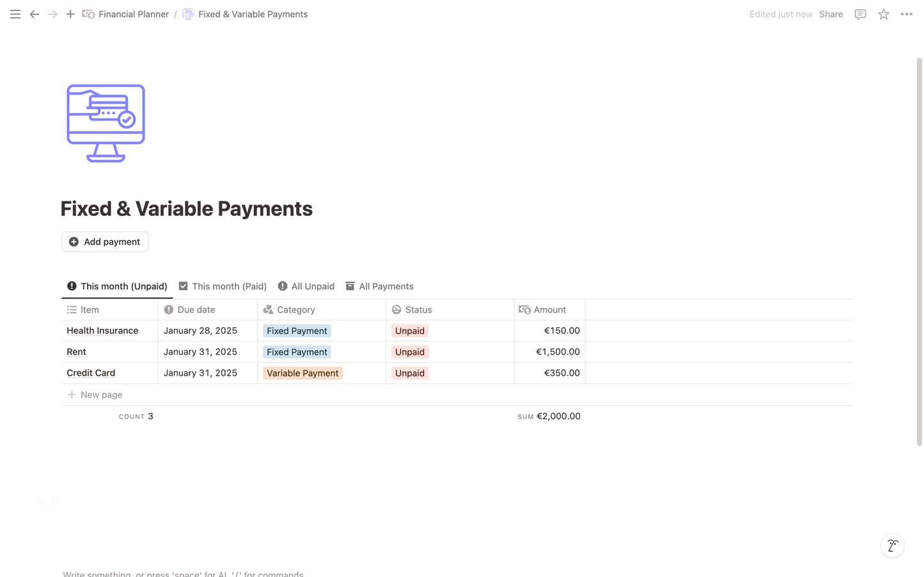Open Status column header menu
Image resolution: width=924 pixels, height=577 pixels.
coord(418,310)
